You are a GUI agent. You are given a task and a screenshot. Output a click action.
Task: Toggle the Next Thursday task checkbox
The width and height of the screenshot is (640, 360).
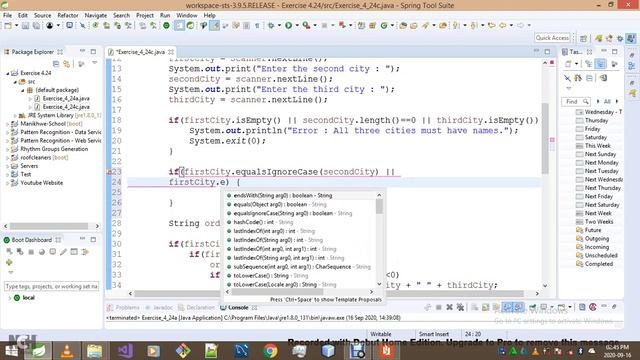point(579,188)
